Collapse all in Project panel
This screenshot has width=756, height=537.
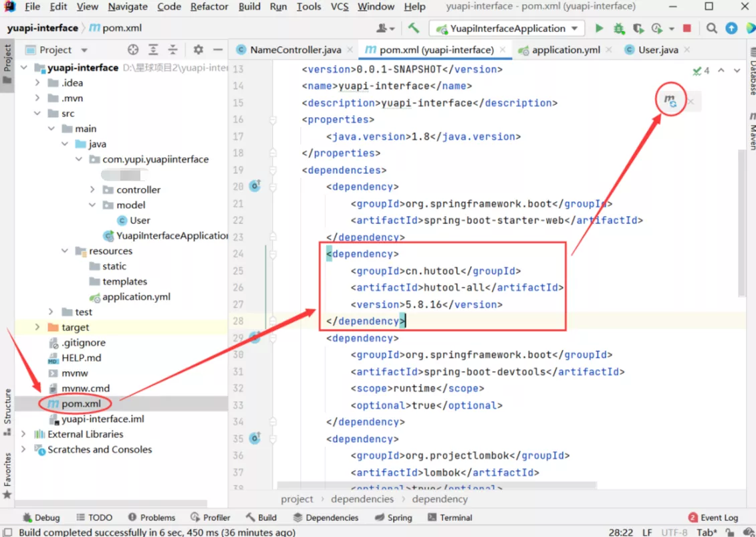click(x=172, y=49)
